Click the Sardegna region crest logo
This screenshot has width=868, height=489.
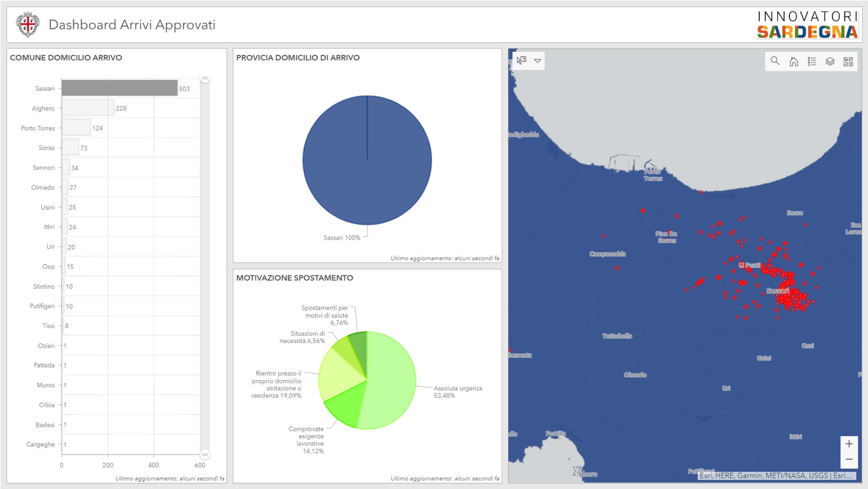pos(28,25)
